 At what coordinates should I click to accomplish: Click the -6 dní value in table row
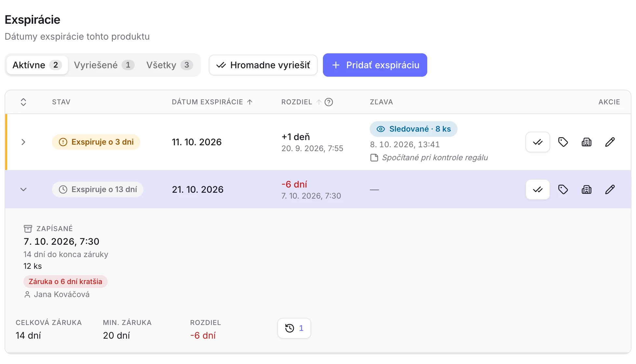click(294, 184)
